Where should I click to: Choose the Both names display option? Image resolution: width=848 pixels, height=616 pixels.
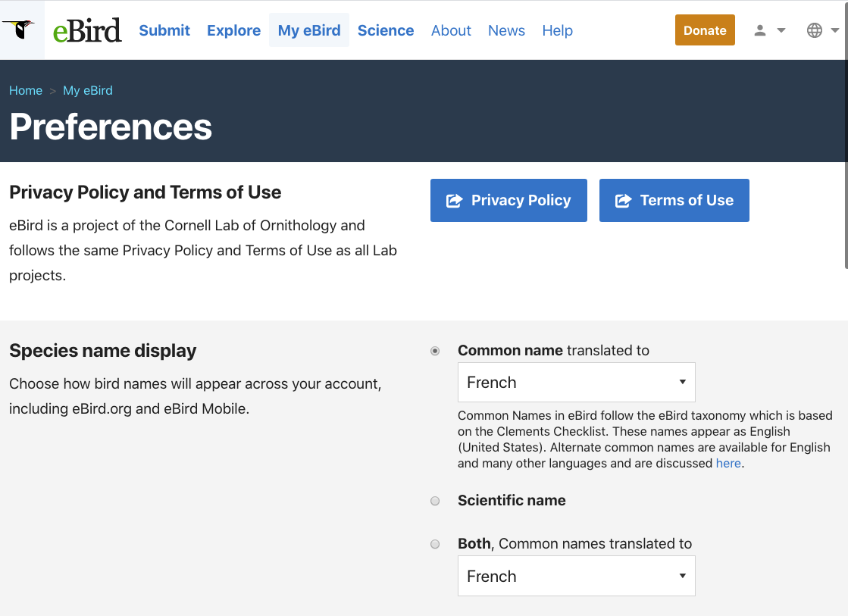[435, 544]
